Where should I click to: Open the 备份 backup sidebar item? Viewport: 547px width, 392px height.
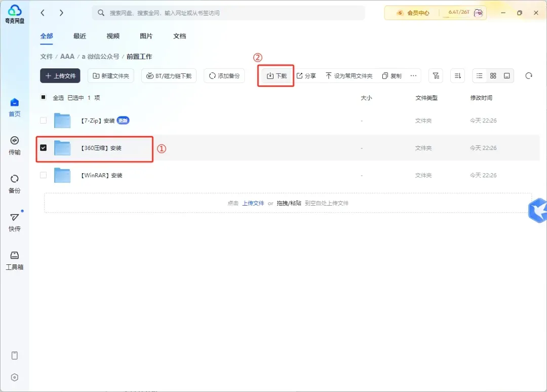coord(14,184)
